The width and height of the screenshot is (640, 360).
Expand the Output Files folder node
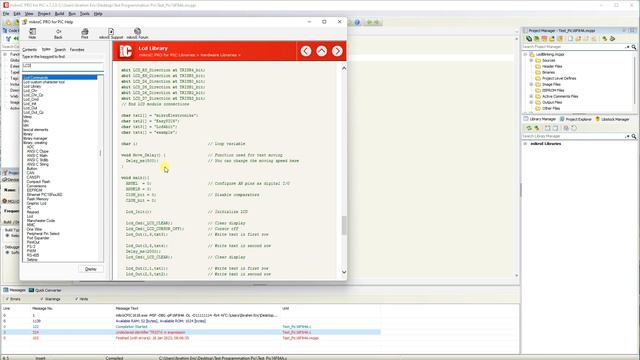click(531, 102)
